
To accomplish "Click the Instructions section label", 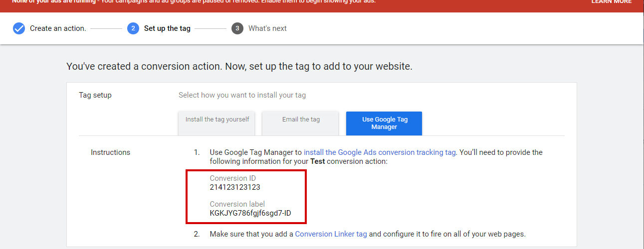I will click(x=110, y=152).
